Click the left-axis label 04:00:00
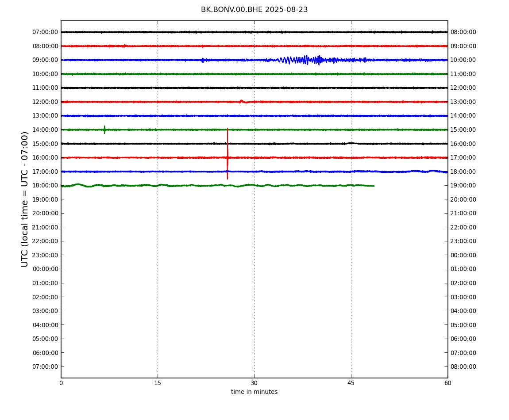Image resolution: width=509 pixels, height=420 pixels. click(46, 325)
